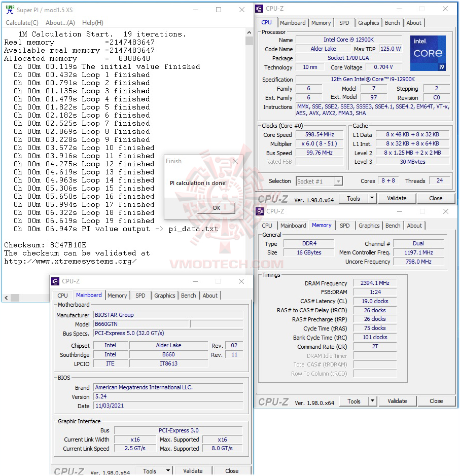The height and width of the screenshot is (476, 460).
Task: Close the Finish dialog with the X
Action: (x=235, y=161)
